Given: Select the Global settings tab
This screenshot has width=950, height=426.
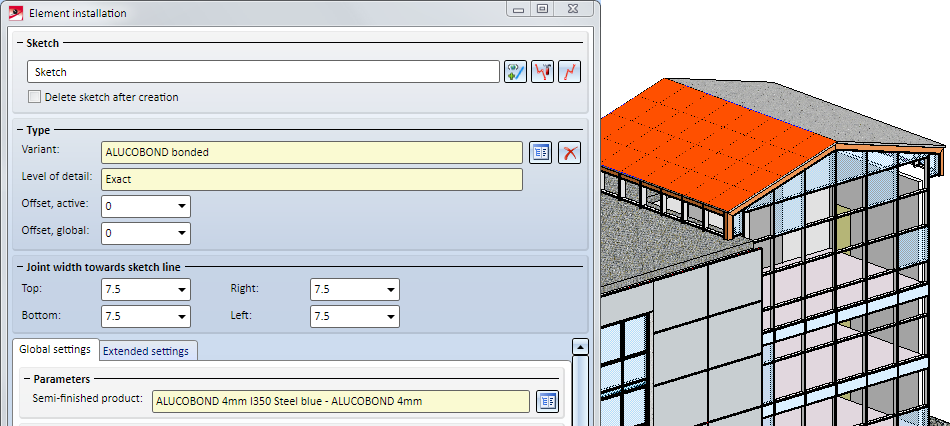Looking at the screenshot, I should [55, 349].
